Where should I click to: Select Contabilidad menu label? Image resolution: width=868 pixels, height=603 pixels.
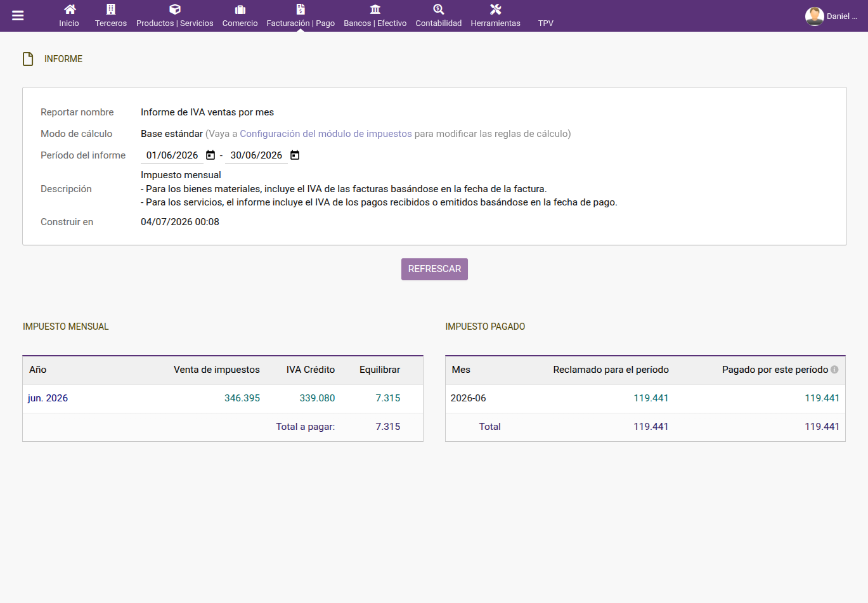(439, 23)
